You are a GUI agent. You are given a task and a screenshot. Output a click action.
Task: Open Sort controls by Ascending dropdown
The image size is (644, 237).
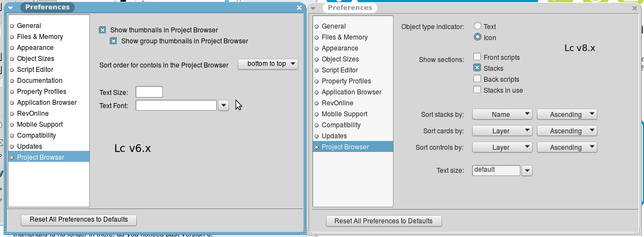(x=567, y=148)
